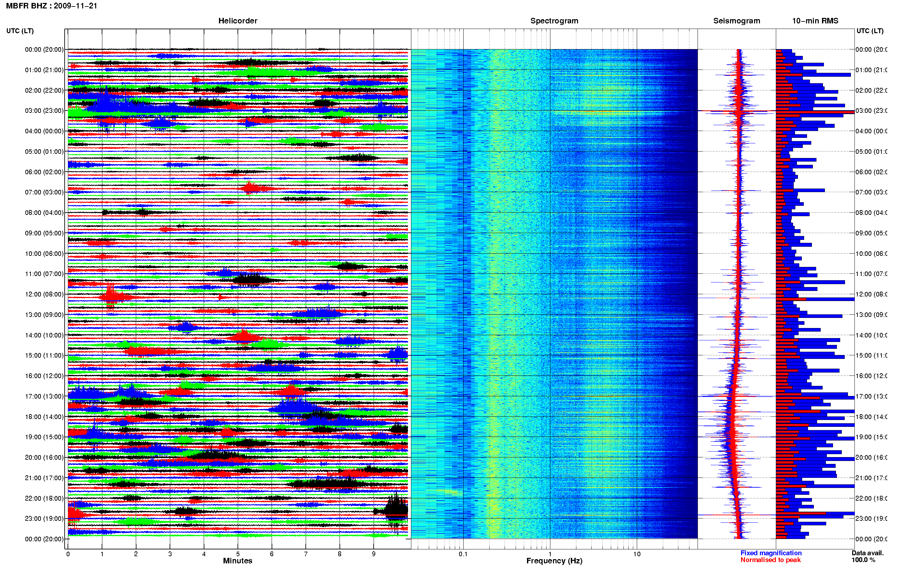Viewport: 924px width, 578px height.
Task: Click the Minutes axis tick label "2"
Action: [136, 554]
